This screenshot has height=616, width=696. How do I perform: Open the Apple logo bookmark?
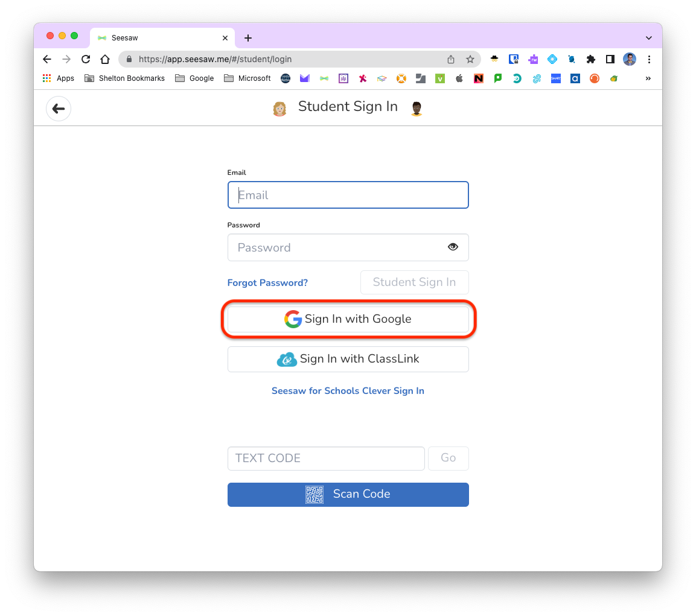coord(459,78)
